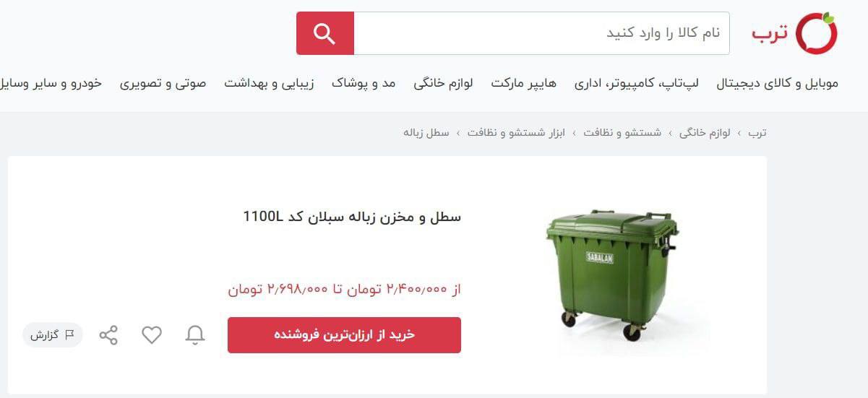This screenshot has height=398, width=868.
Task: Open صوتی و تصویری category menu
Action: 163,83
